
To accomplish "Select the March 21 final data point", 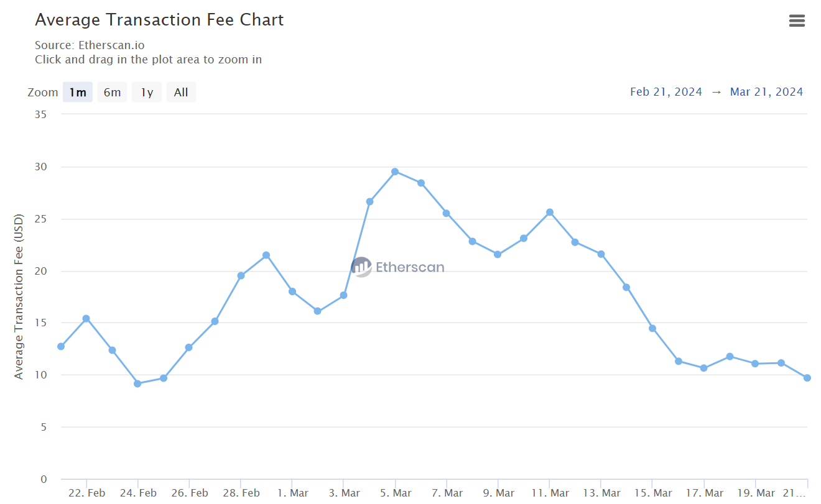I will tap(807, 377).
